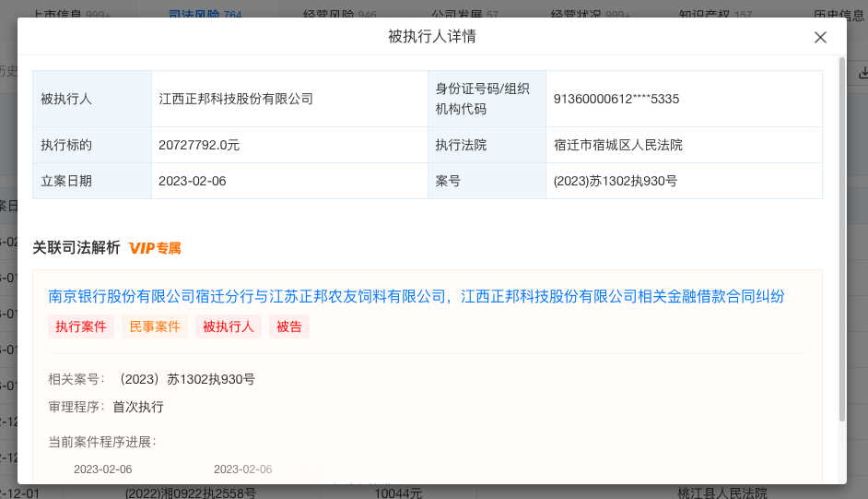Switch to the 知识产权 tab
This screenshot has width=868, height=499.
point(716,15)
